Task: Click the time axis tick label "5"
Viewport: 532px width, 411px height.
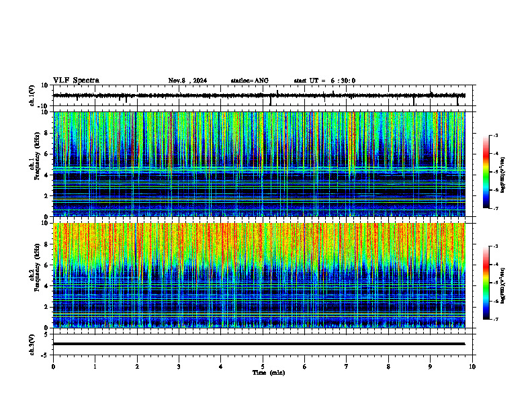Action: tap(263, 367)
